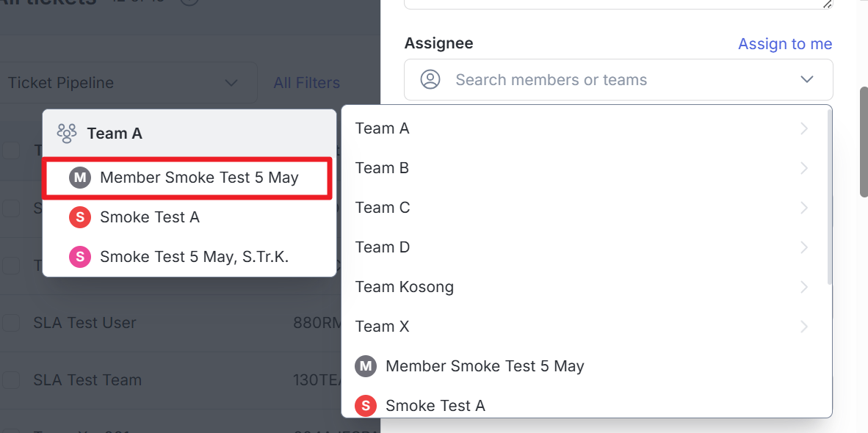Screen dimensions: 868x433
Task: Open the Ticket Pipeline dropdown
Action: [123, 83]
